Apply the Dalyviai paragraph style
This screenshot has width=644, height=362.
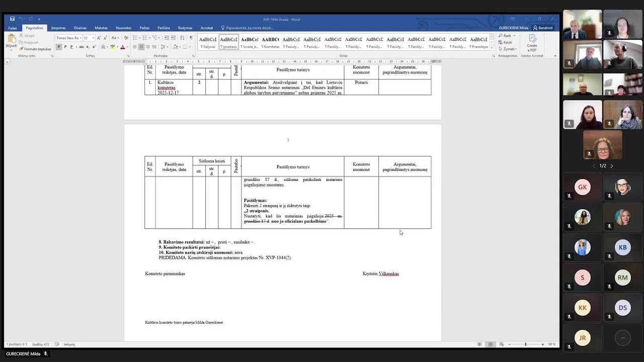click(208, 42)
